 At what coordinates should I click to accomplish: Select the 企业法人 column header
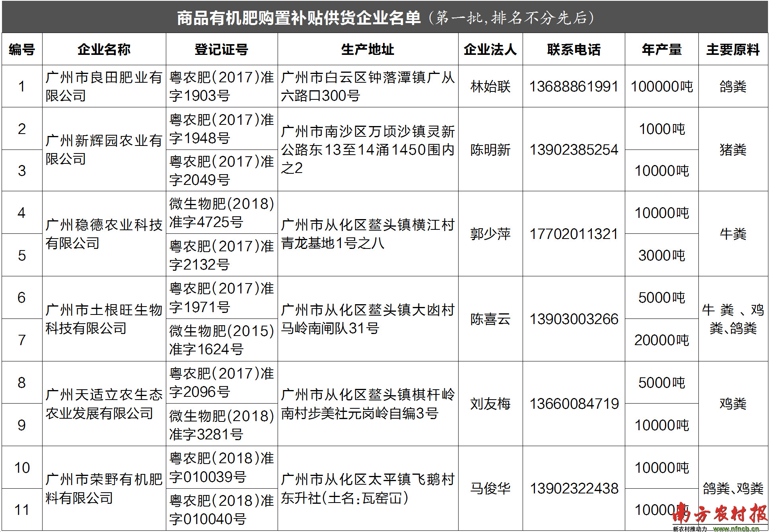click(490, 50)
